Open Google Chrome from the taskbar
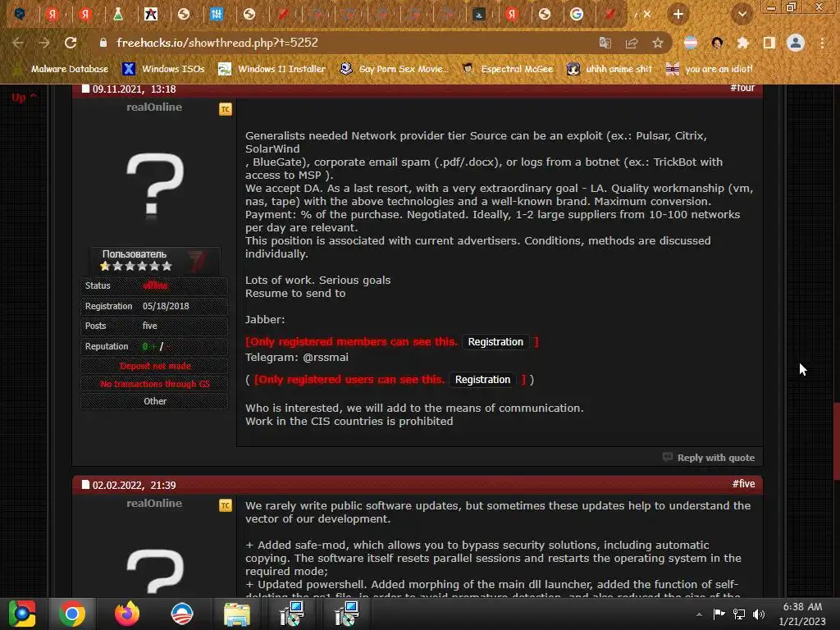The width and height of the screenshot is (840, 630). 72,614
